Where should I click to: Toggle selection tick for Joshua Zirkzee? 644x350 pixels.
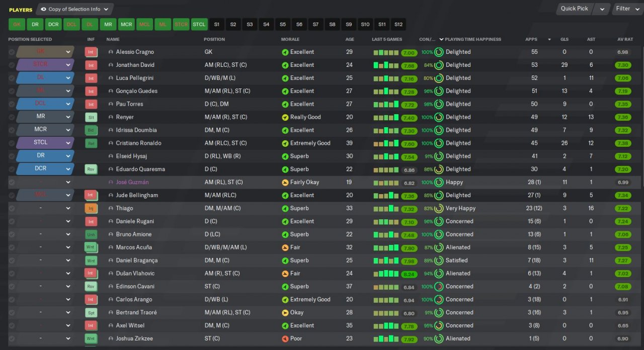click(12, 338)
